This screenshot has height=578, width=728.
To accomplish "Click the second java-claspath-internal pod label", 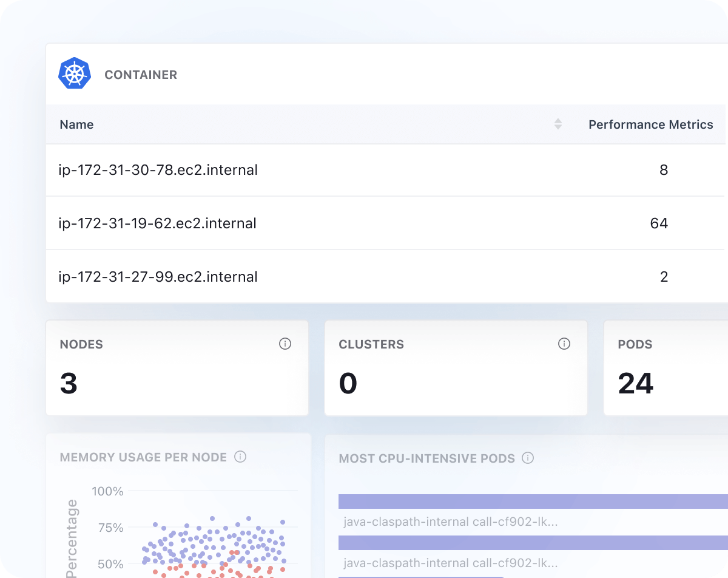I will [450, 563].
